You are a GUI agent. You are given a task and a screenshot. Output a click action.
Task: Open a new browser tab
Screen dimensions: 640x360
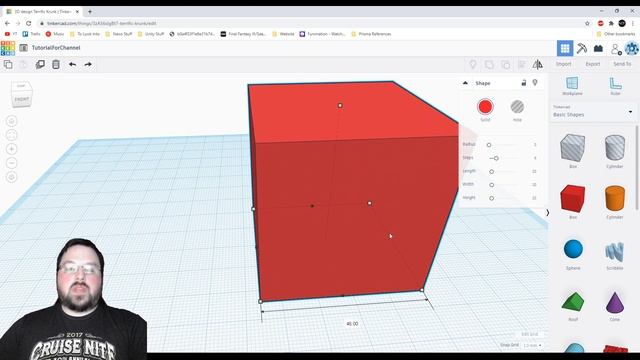pyautogui.click(x=90, y=11)
